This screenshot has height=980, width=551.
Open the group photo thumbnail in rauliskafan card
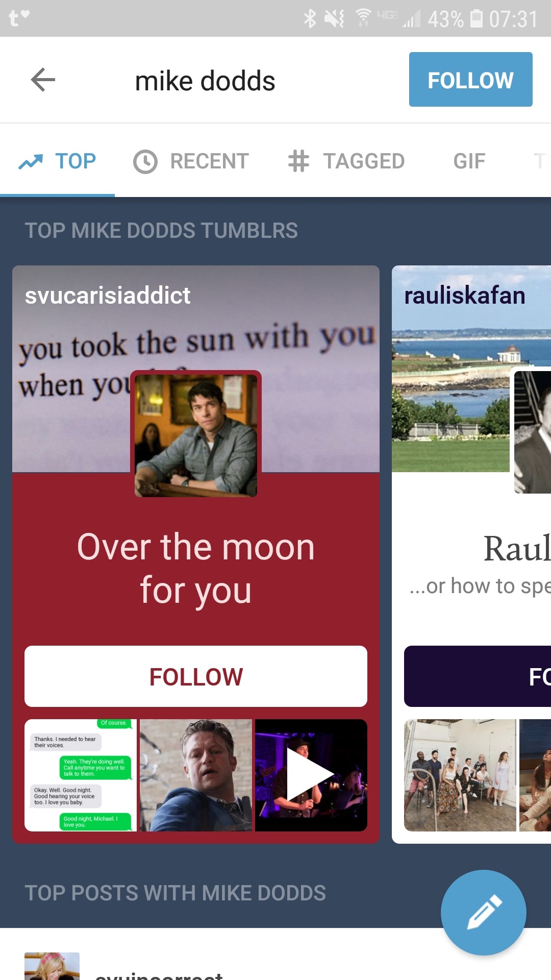coord(460,775)
